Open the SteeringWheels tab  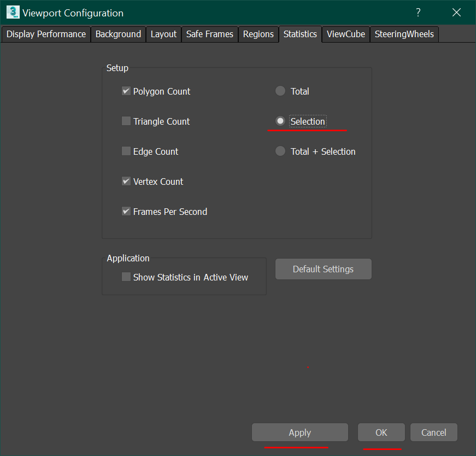point(404,34)
